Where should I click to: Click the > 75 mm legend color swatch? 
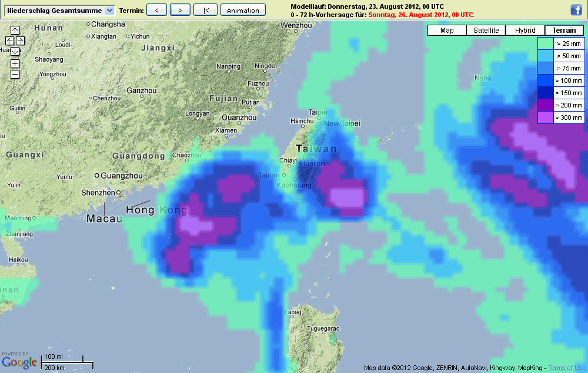[x=546, y=68]
